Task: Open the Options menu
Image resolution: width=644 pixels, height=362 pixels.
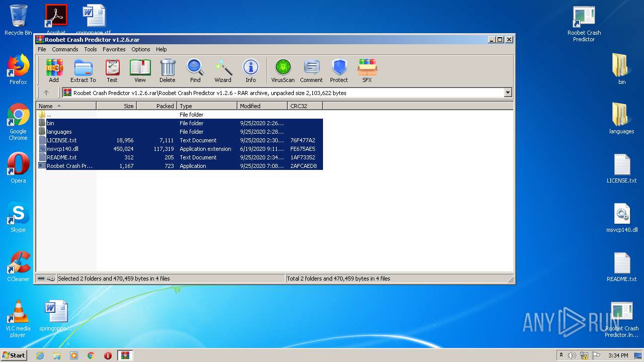Action: [141, 49]
